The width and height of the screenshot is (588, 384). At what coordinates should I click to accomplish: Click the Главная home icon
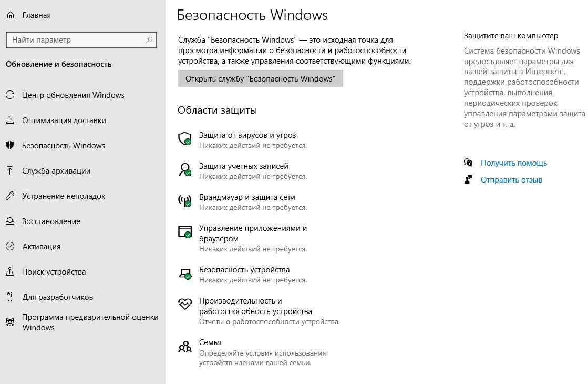click(x=10, y=15)
